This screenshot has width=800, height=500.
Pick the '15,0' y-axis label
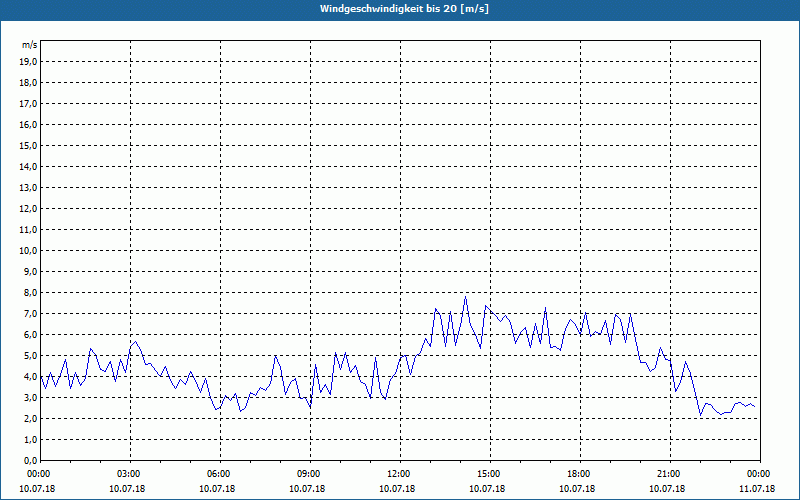click(x=28, y=145)
